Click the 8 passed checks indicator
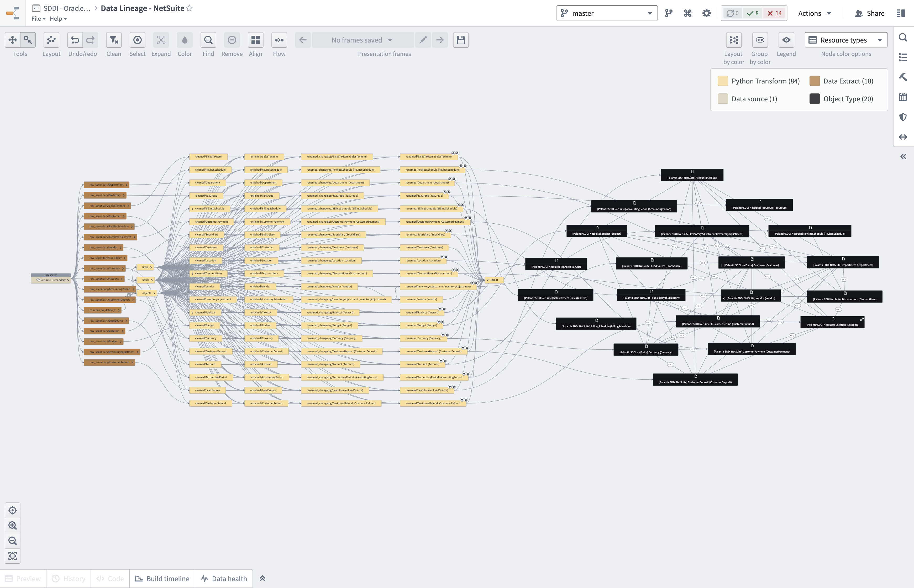 753,13
